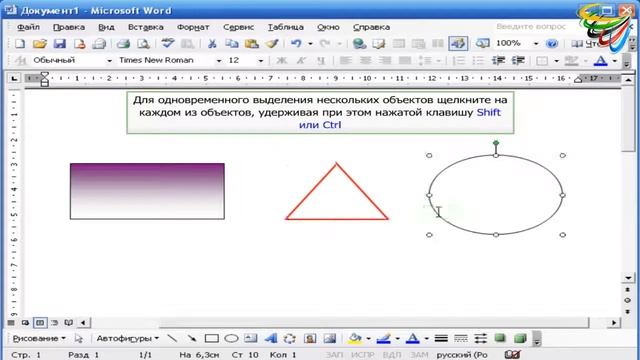Insert a Text Box from drawing toolbar
The height and width of the screenshot is (360, 640).
[x=251, y=338]
